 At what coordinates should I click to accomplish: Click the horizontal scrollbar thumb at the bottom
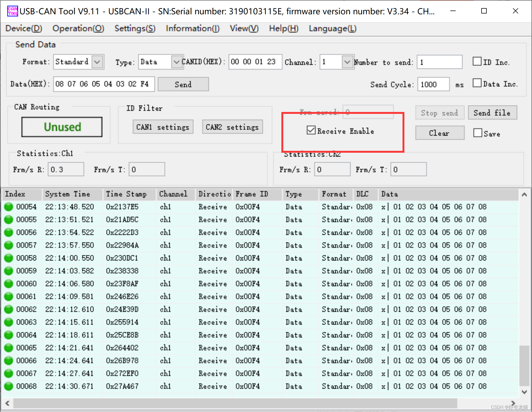(x=235, y=403)
